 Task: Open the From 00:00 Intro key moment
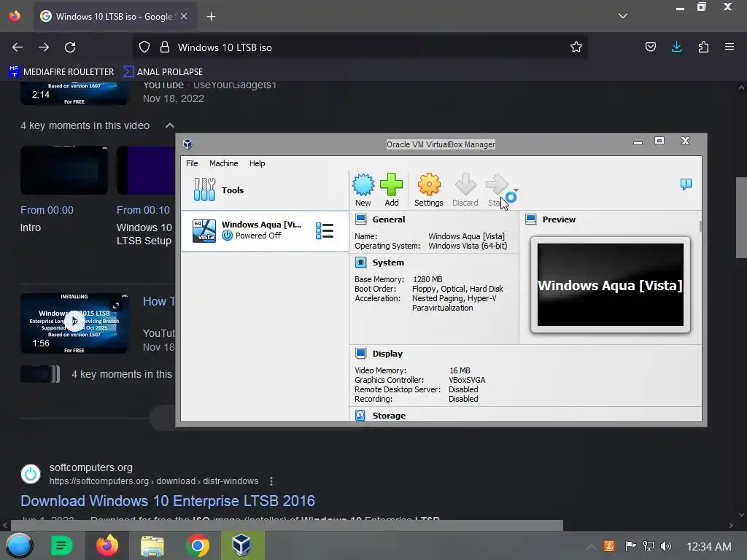point(64,190)
